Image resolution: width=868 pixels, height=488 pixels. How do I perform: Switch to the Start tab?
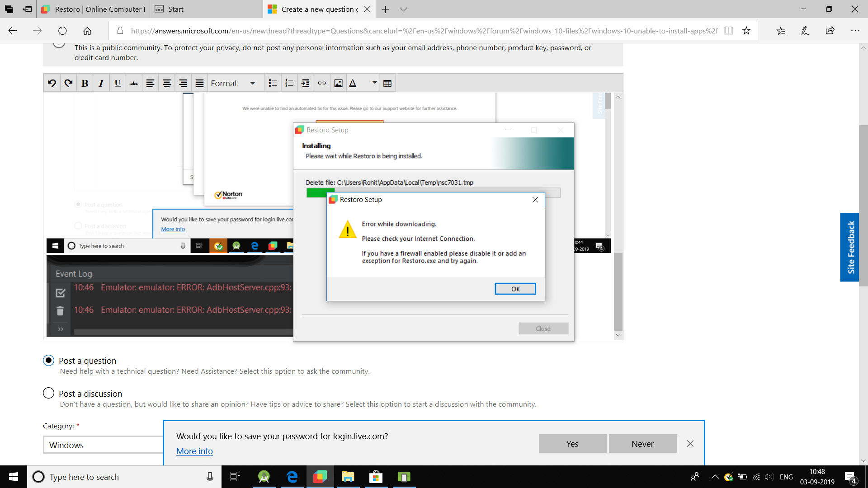(207, 9)
